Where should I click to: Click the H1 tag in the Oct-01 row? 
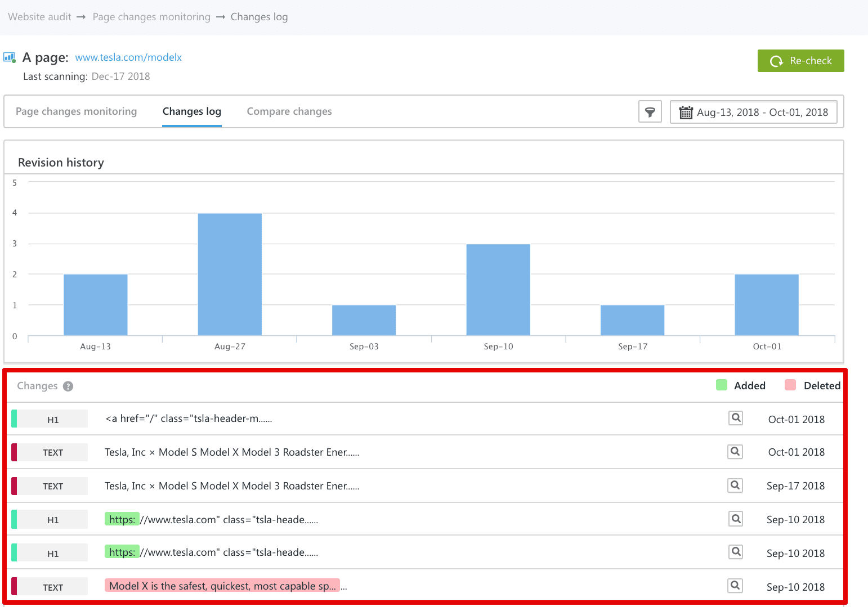tap(53, 419)
